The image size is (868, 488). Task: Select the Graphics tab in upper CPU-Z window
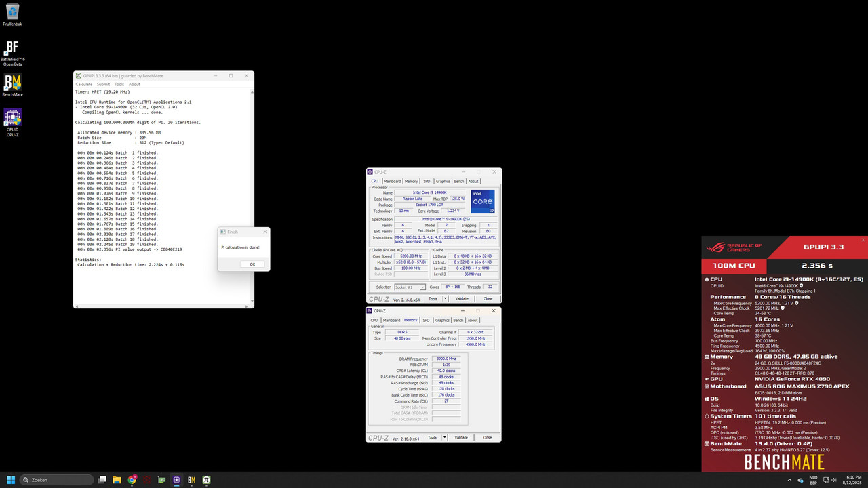coord(443,181)
